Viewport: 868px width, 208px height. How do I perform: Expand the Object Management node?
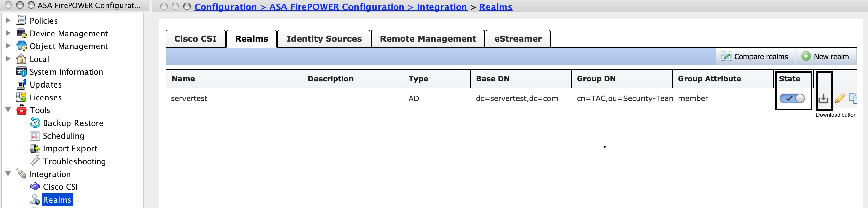click(x=8, y=46)
